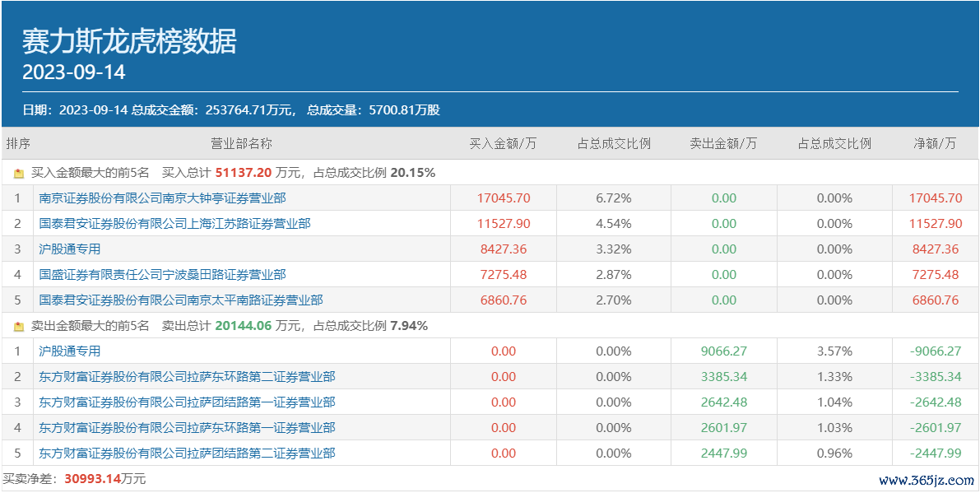Open 东方财富证券拉萨团结路第二证券营业部 link

click(x=187, y=453)
